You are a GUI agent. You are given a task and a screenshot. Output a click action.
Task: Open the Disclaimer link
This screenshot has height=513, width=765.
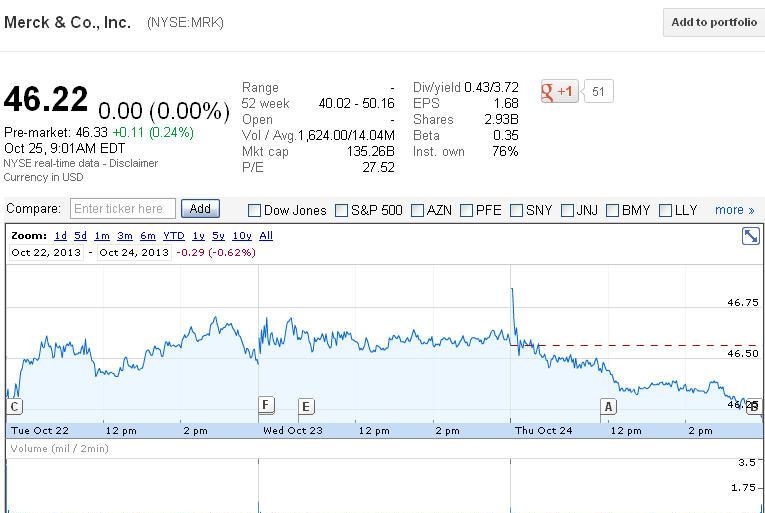point(133,163)
